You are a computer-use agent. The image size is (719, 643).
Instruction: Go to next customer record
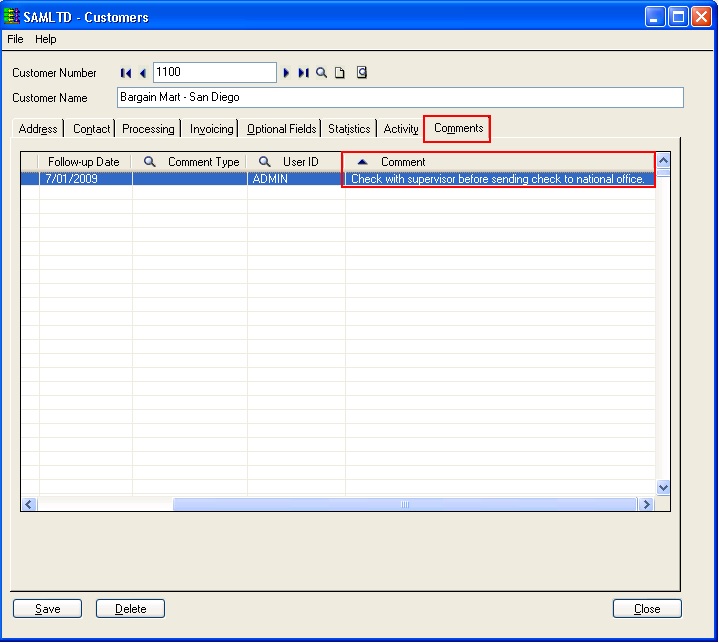(x=286, y=73)
